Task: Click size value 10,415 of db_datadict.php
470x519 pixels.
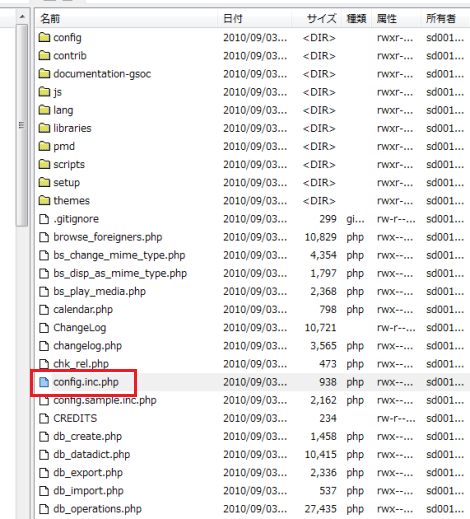Action: pos(320,454)
